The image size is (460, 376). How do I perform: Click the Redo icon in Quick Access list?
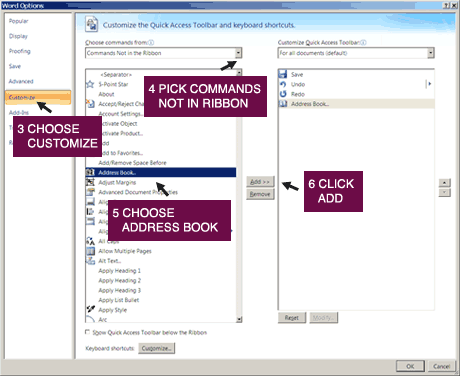click(283, 94)
